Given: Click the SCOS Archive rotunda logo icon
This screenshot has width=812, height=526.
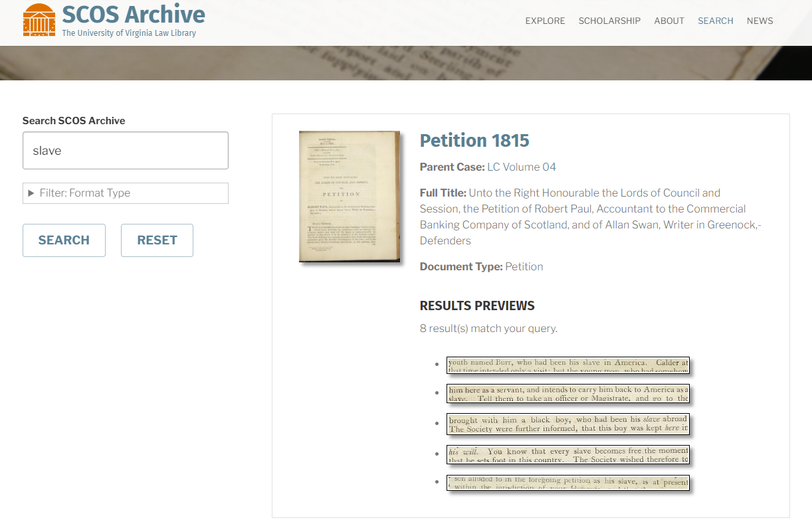Looking at the screenshot, I should coord(39,20).
